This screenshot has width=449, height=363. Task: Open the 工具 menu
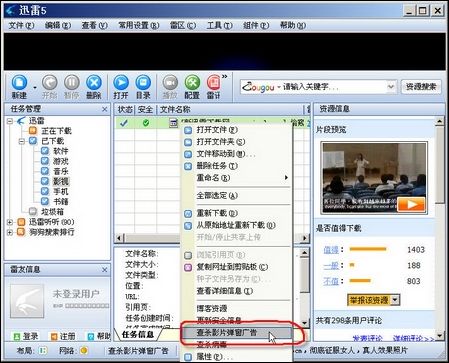pos(219,25)
